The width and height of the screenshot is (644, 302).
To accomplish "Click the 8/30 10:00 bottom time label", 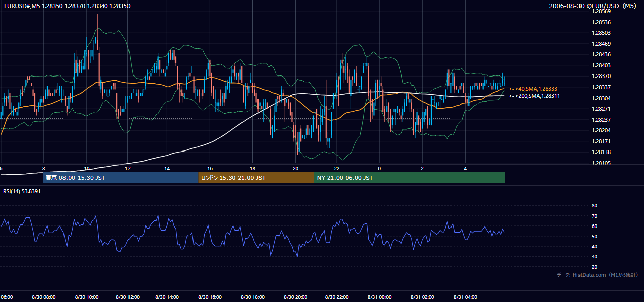I will 87,297.
